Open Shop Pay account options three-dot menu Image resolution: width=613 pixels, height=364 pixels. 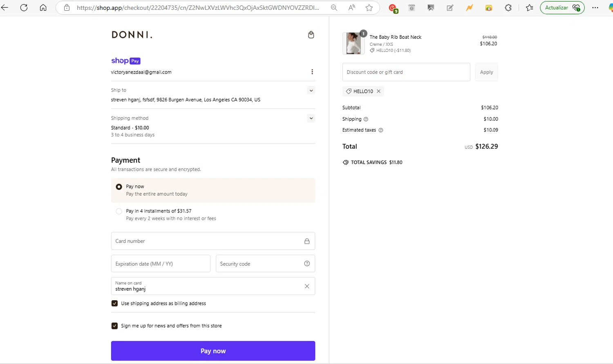(312, 72)
